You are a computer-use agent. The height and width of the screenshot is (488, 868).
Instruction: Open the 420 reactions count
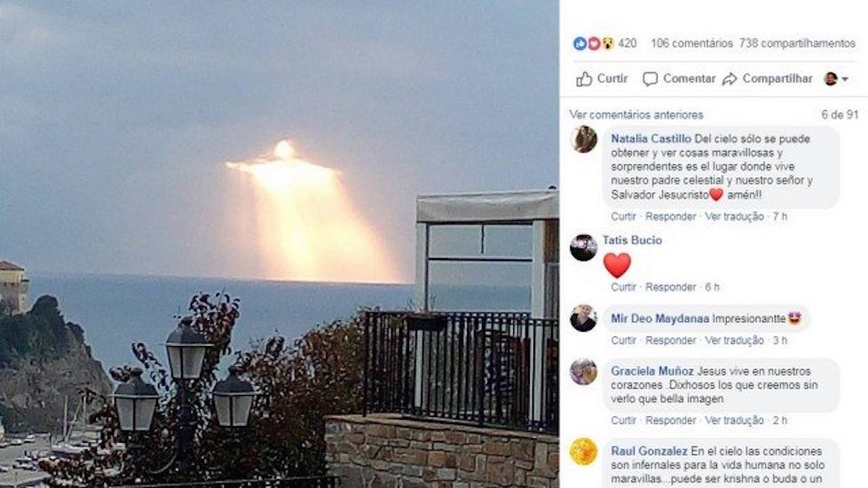tap(627, 43)
